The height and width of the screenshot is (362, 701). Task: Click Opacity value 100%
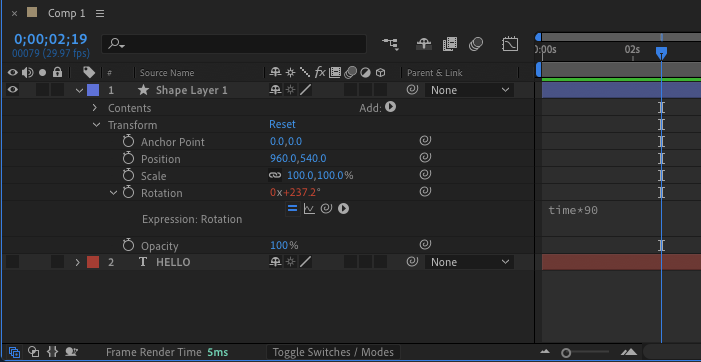coord(284,245)
